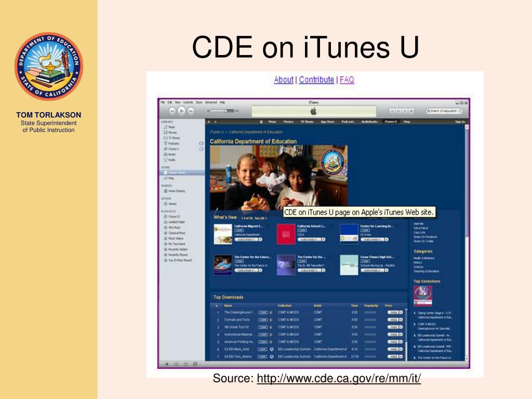Open the untitled folder playlist

pos(175,222)
